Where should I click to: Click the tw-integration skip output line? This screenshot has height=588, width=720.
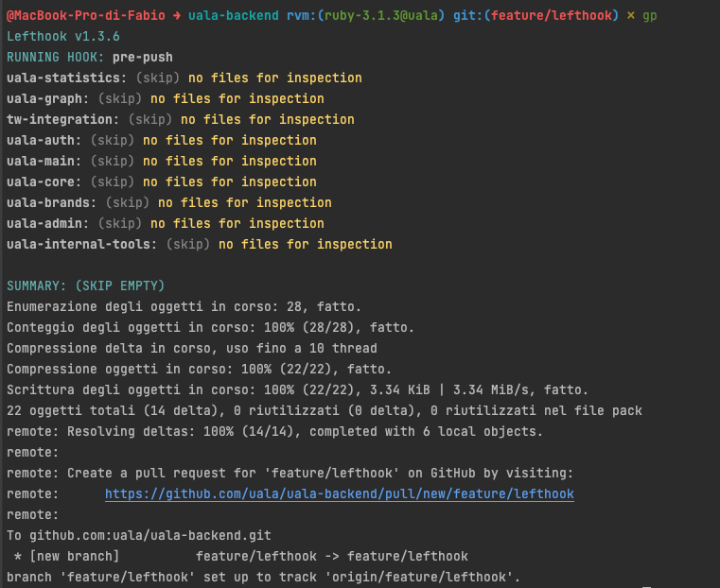[x=181, y=120]
